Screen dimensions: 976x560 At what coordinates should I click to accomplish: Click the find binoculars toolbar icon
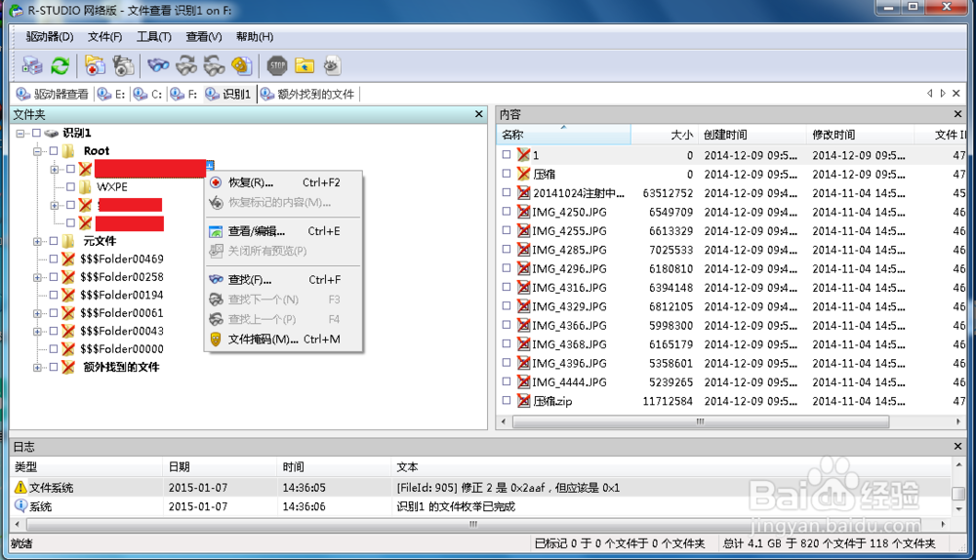coord(158,65)
